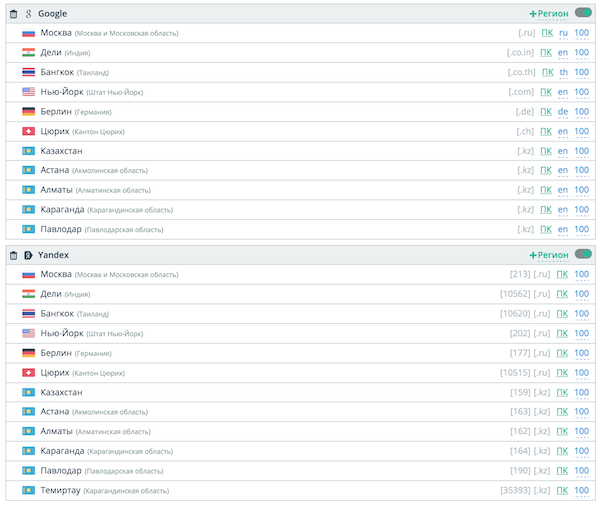Switch ПК device for Google Дели
The image size is (600, 505).
pyautogui.click(x=546, y=53)
